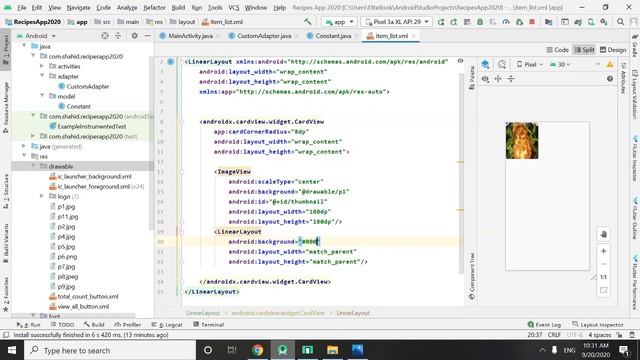This screenshot has width=640, height=360.
Task: Click preview help question mark icon
Action: [610, 79]
